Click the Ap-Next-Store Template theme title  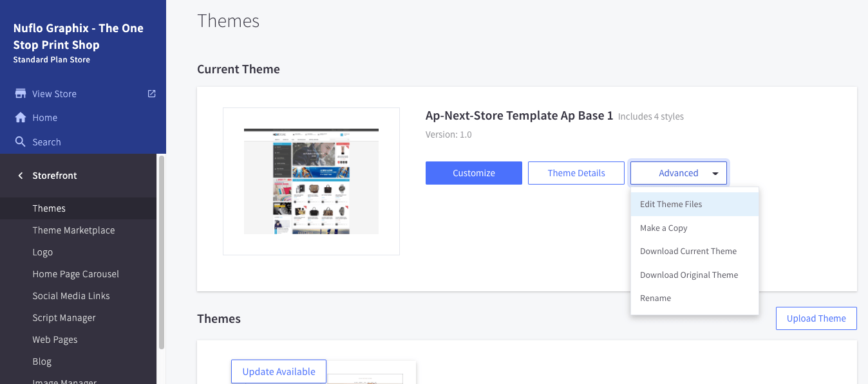519,116
